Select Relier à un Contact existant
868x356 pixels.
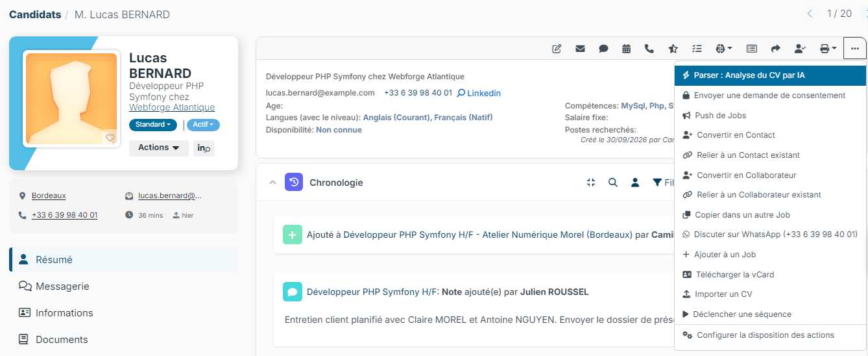771,155
